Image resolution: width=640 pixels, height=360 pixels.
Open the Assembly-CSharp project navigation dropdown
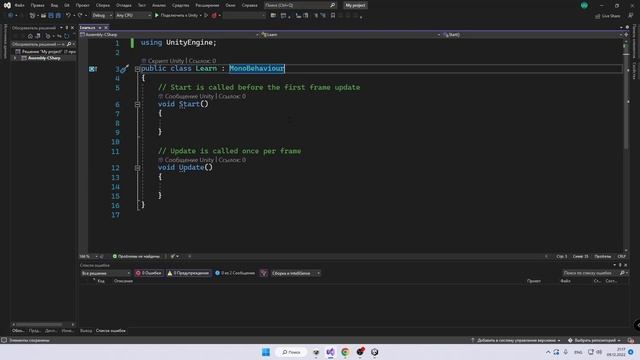169,35
